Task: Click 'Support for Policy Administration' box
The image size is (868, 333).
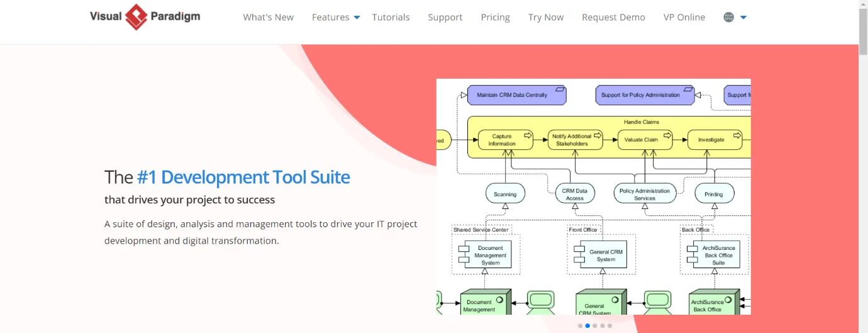Action: click(645, 95)
